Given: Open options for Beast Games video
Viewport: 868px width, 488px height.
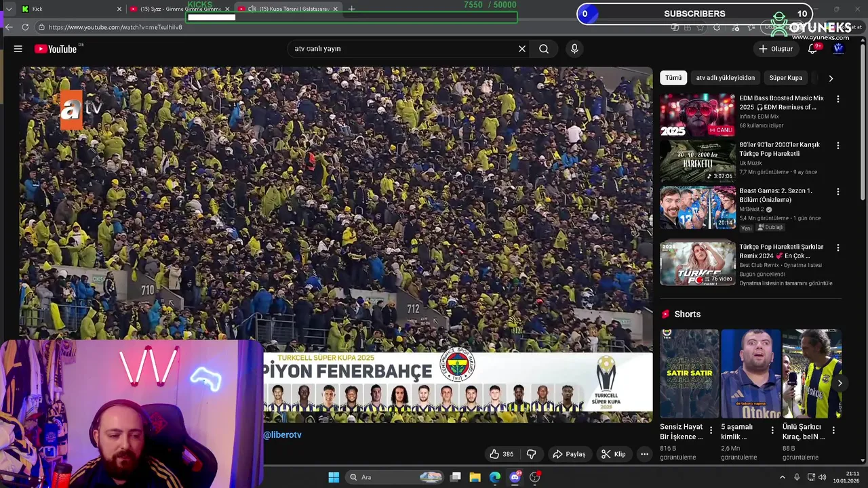Looking at the screenshot, I should click(x=837, y=192).
